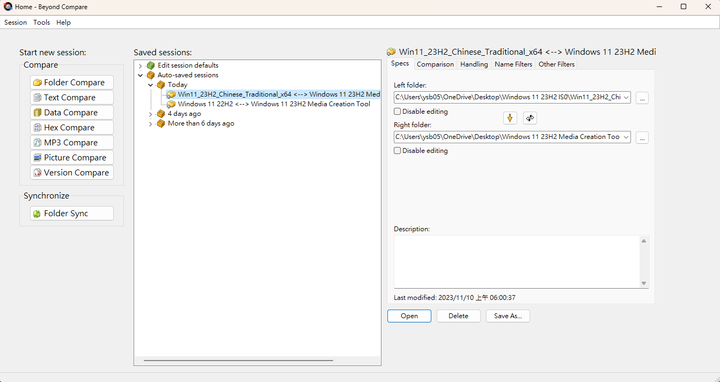The height and width of the screenshot is (382, 720).
Task: Select Win11_23H2_Chinese_Traditional_x64 session row
Action: pos(273,95)
